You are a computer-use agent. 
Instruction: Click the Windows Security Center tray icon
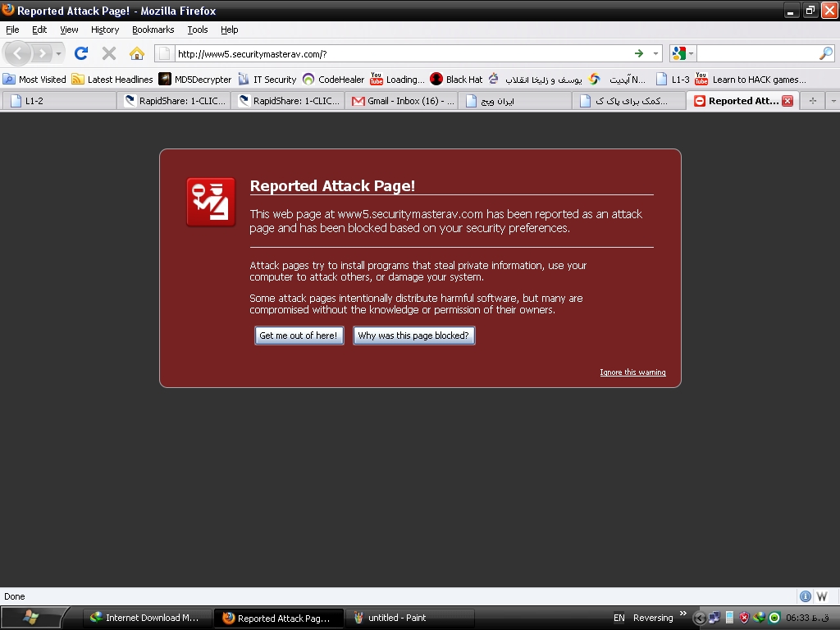[x=744, y=618]
